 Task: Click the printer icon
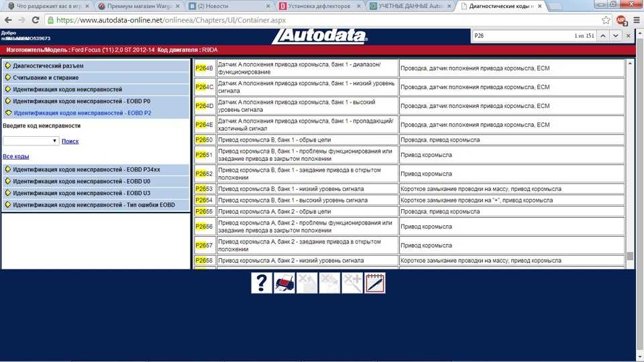284,283
